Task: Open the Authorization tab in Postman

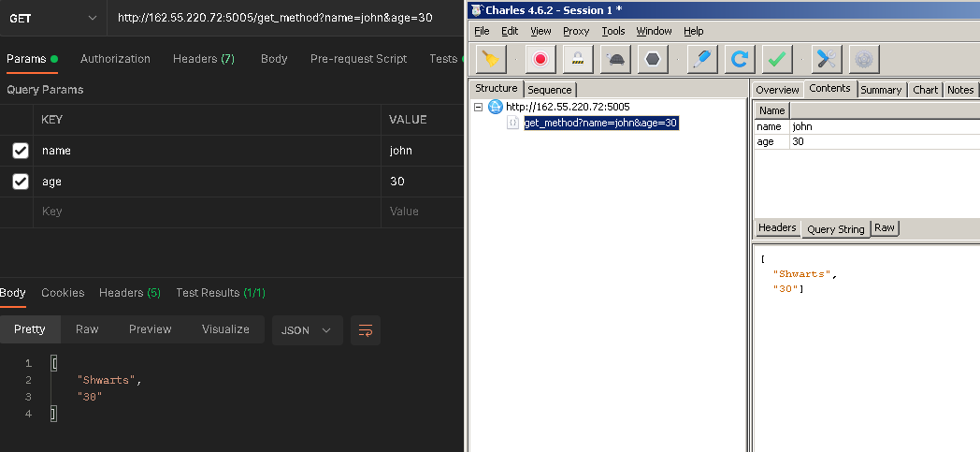Action: pyautogui.click(x=115, y=59)
